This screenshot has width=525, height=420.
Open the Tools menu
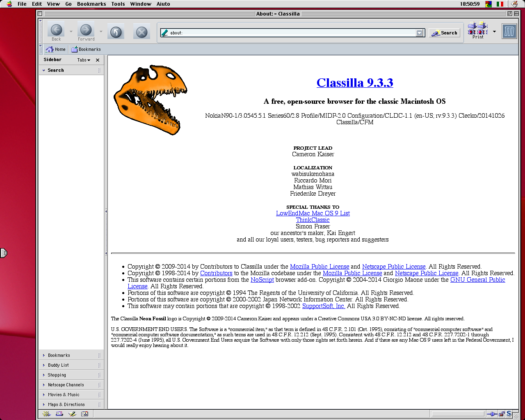[x=118, y=4]
